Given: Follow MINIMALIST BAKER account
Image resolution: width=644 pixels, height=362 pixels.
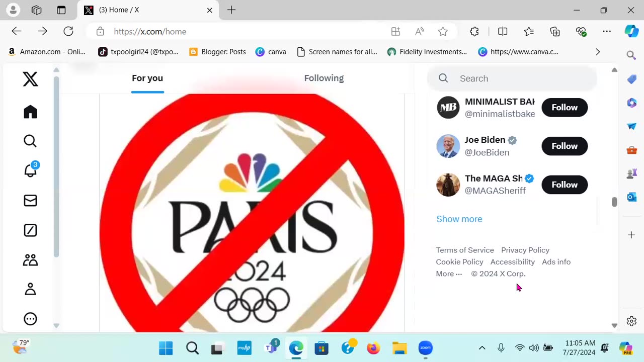Looking at the screenshot, I should (565, 108).
